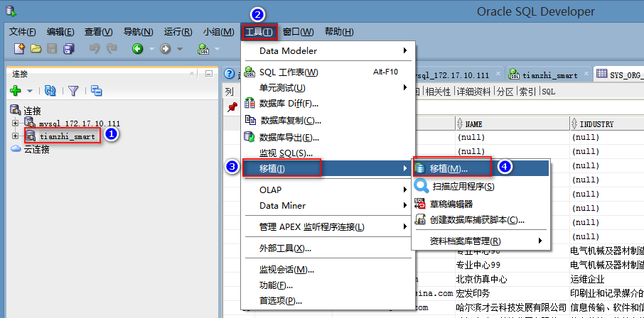
Task: Open 小组(M) menu
Action: (218, 32)
